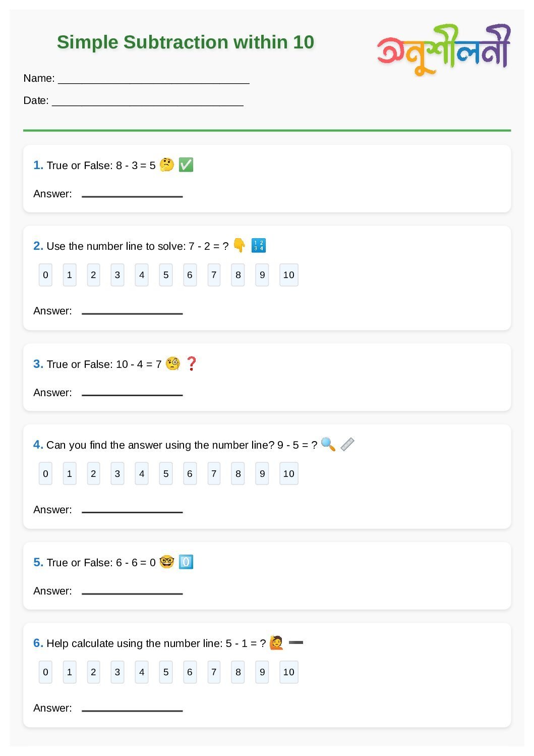Click the blue 1234 numbers emoji
The width and height of the screenshot is (534, 756).
(259, 245)
